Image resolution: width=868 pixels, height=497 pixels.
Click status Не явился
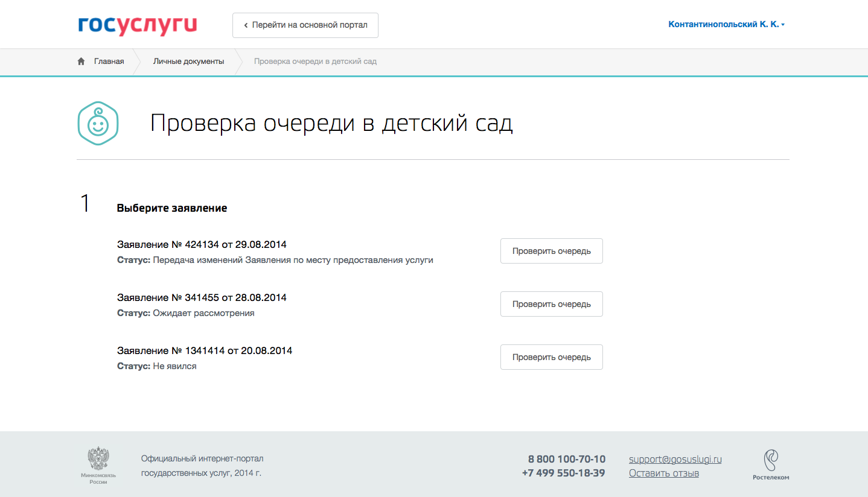pos(174,367)
